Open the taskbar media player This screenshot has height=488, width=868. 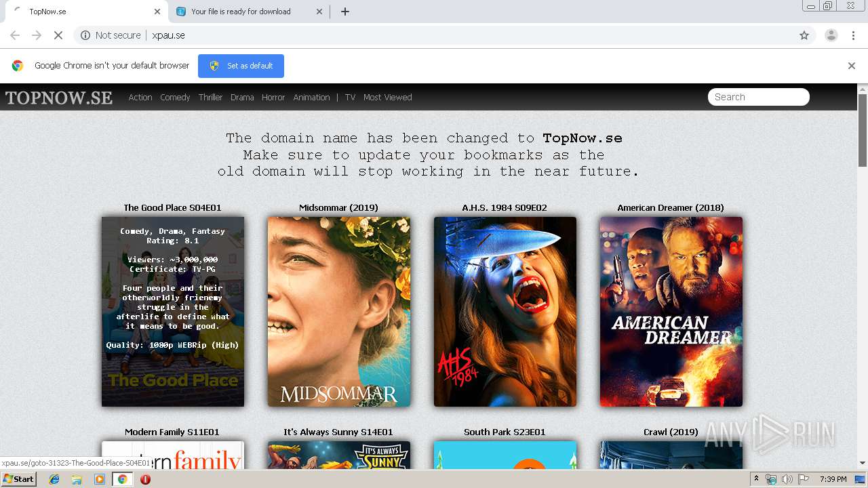click(100, 479)
